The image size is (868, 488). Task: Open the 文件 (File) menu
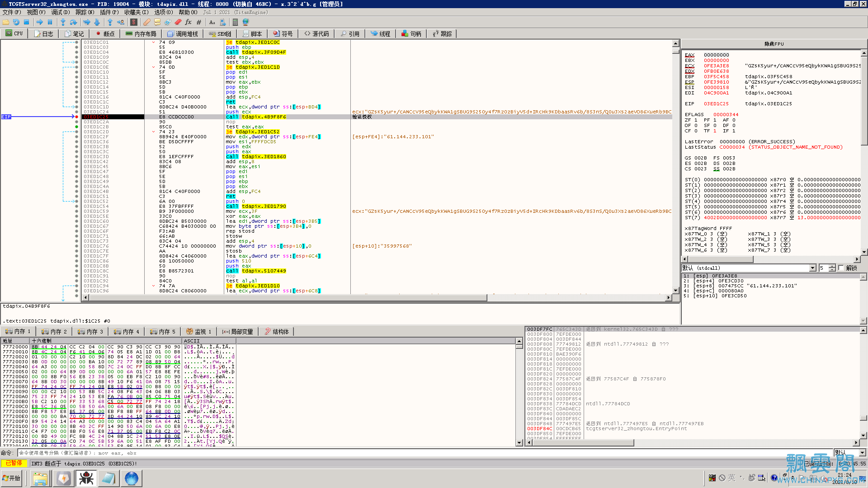pyautogui.click(x=12, y=12)
